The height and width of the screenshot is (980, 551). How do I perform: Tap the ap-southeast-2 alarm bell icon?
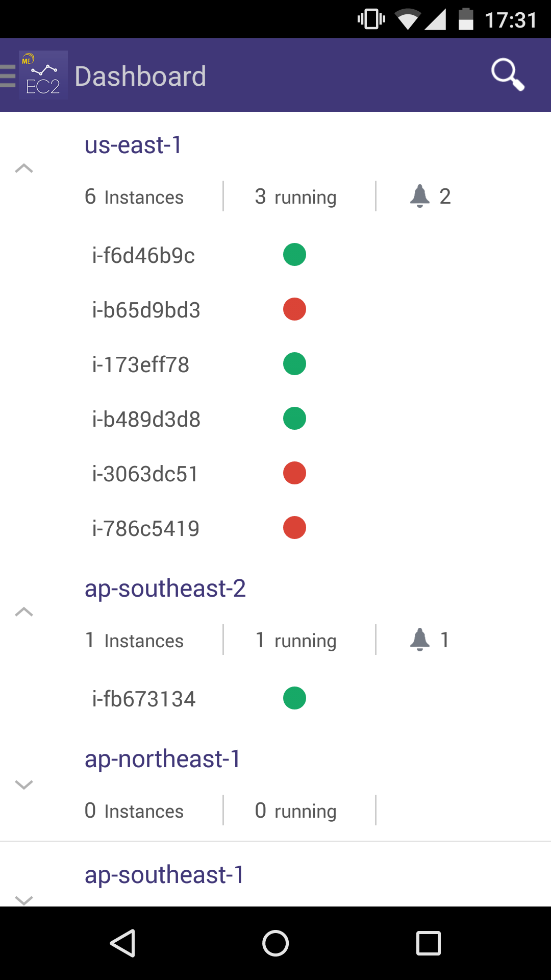pyautogui.click(x=419, y=640)
